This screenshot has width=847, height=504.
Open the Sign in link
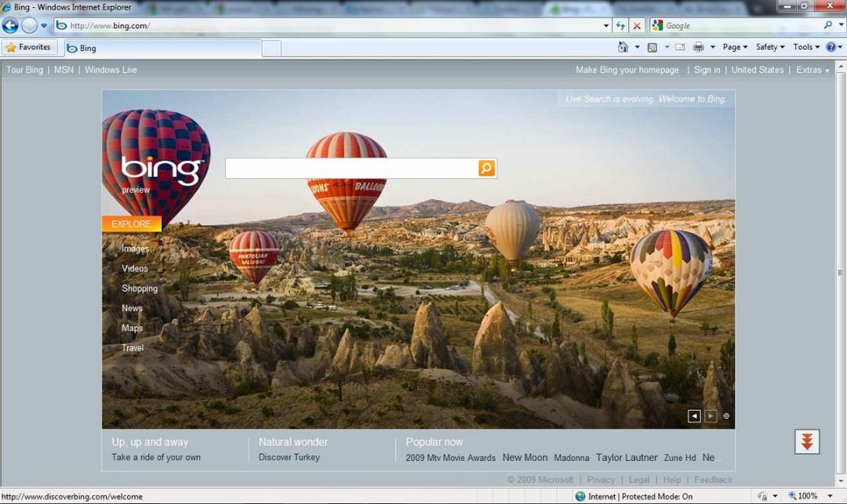[x=707, y=70]
